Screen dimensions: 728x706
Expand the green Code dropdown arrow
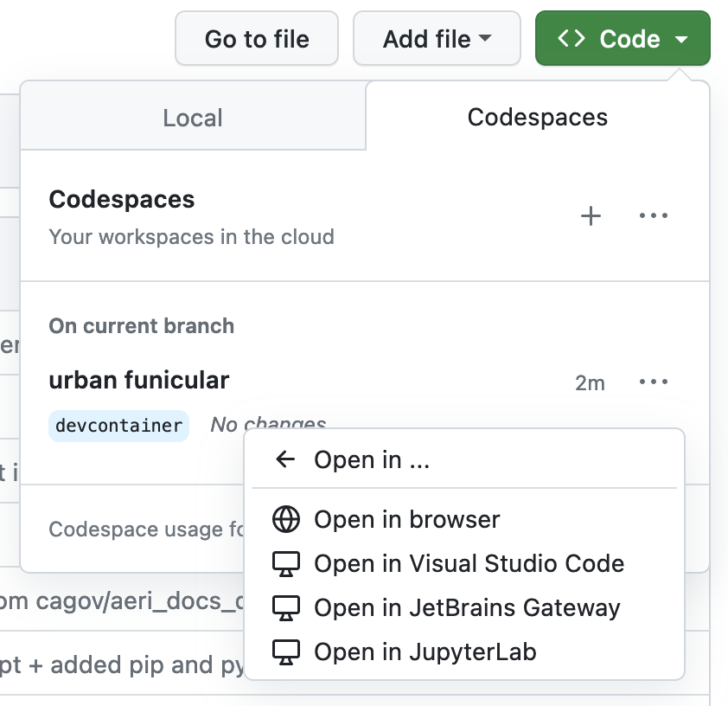coord(681,40)
